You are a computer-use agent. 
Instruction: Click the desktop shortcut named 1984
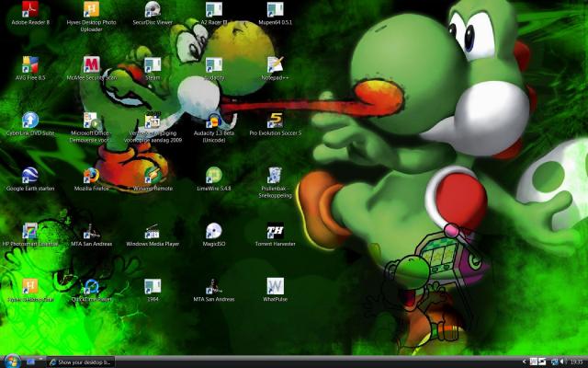153,286
